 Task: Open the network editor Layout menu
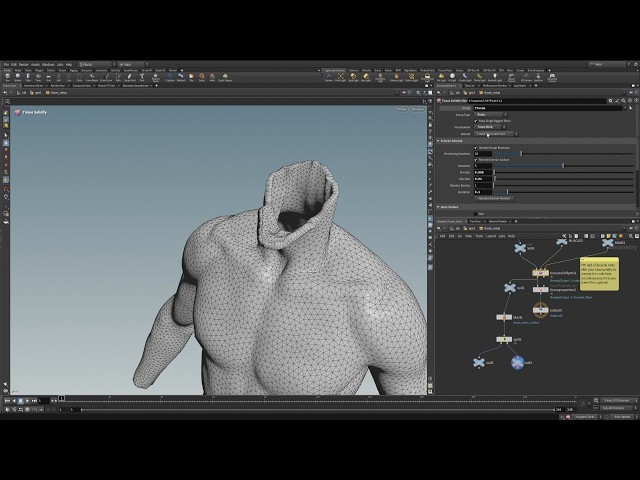(x=491, y=236)
